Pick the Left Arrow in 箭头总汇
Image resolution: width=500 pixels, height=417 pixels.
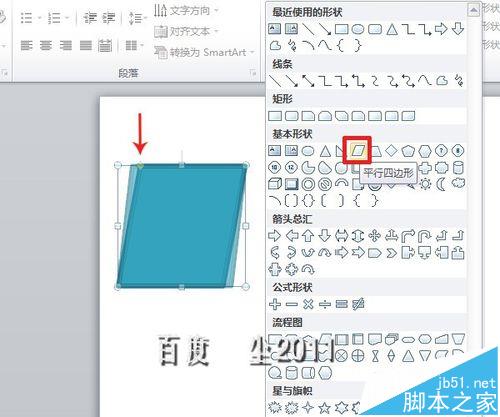[x=291, y=236]
